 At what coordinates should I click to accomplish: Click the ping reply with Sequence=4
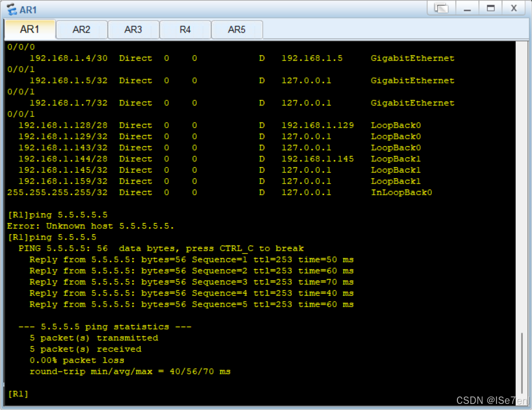[x=192, y=293]
